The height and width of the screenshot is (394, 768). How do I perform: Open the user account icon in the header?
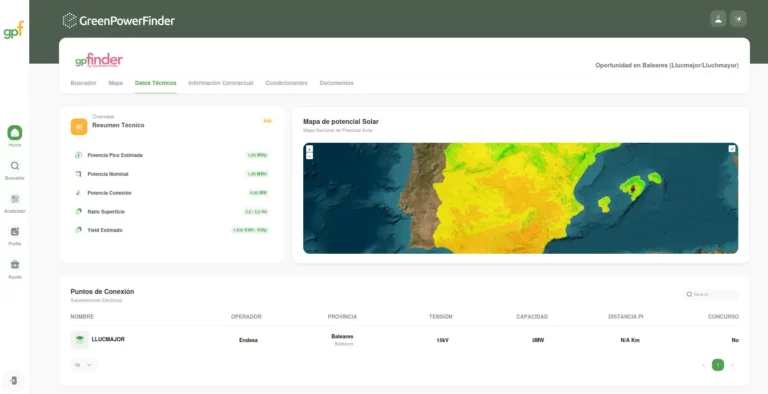[x=718, y=19]
